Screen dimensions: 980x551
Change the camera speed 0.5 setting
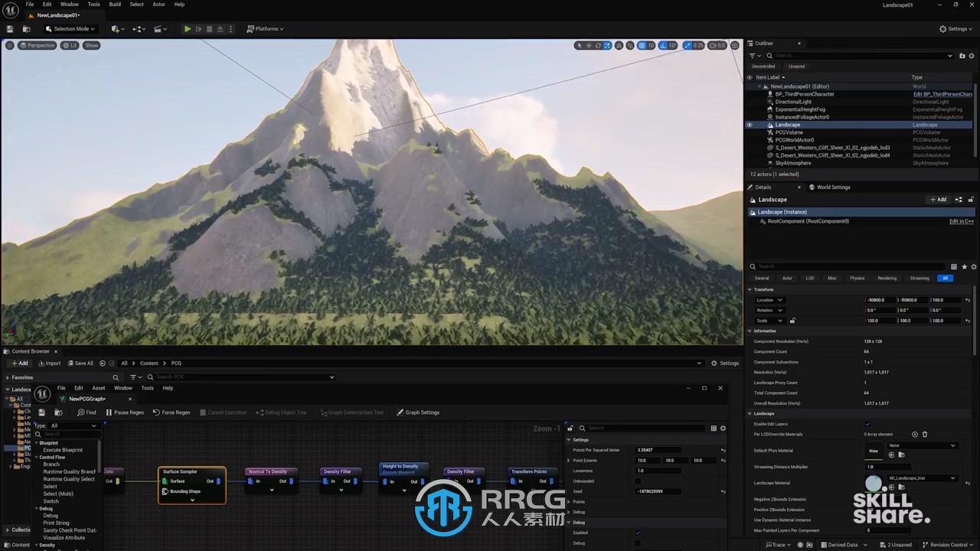(x=717, y=45)
